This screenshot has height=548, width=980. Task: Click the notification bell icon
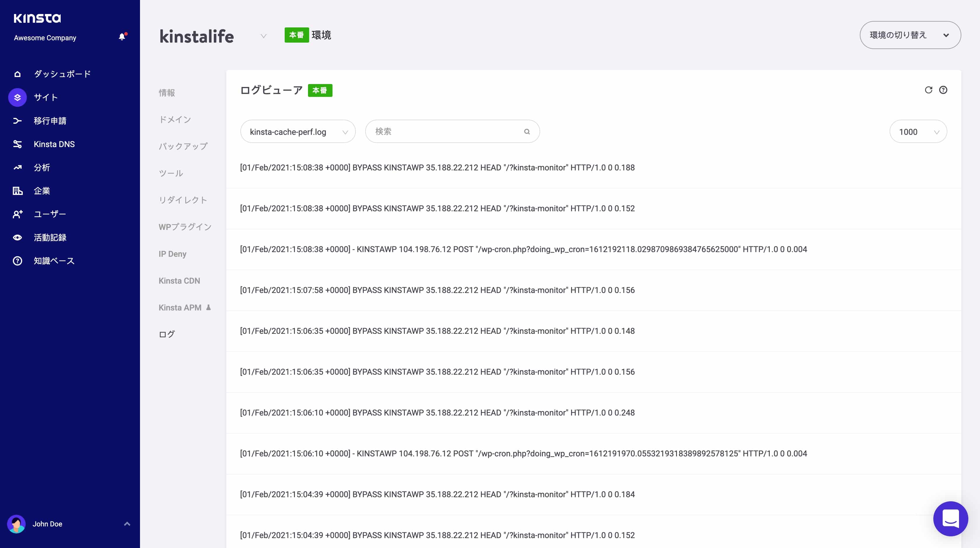point(122,36)
